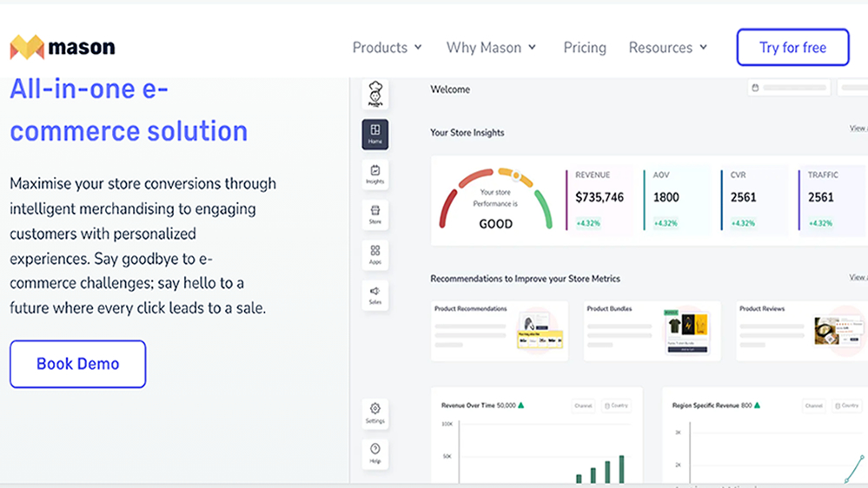Select the Traffic metric card
Image resolution: width=868 pixels, height=488 pixels.
(832, 200)
